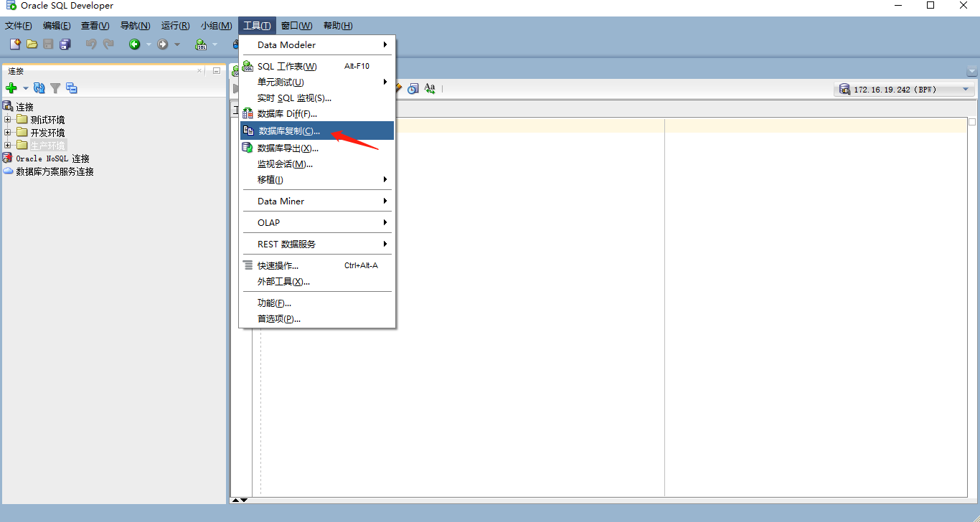Click the SQL history clock icon
The image size is (980, 522).
413,89
